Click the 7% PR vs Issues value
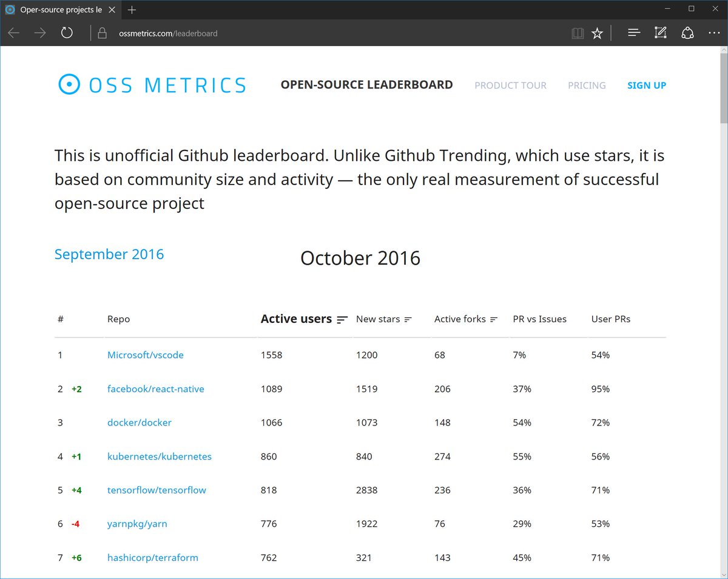 coord(519,355)
